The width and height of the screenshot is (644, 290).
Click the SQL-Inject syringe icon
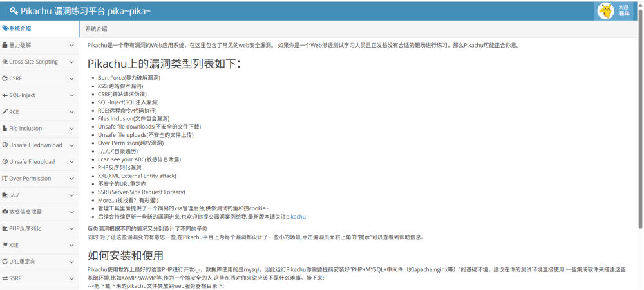5,95
